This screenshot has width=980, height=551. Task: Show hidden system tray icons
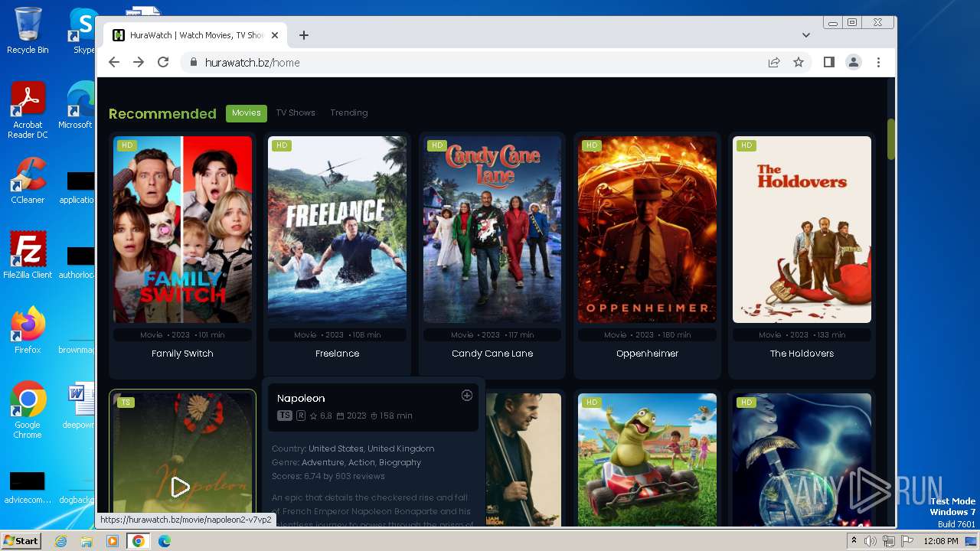point(854,541)
